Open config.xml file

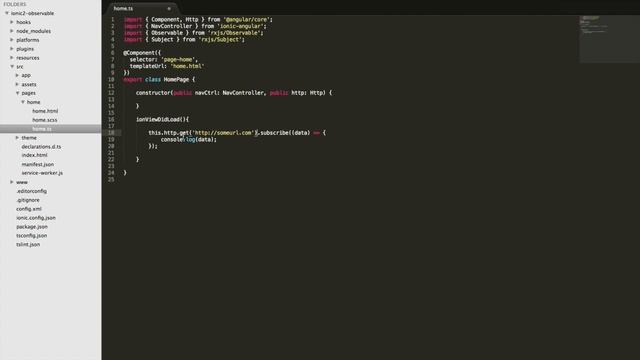29,209
